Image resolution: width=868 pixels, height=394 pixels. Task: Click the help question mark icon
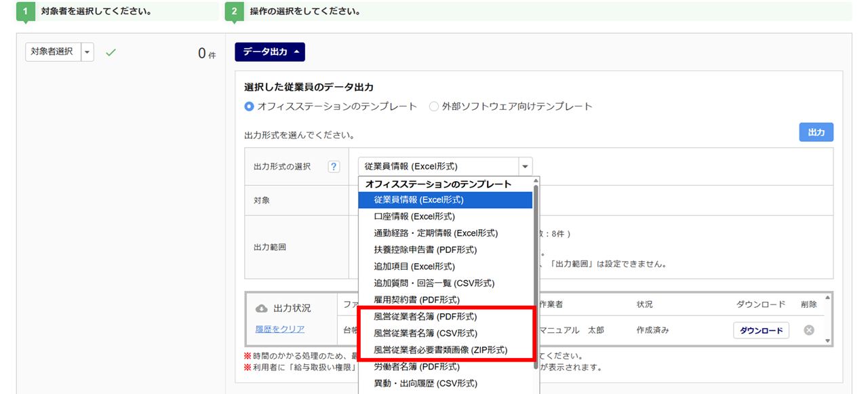[x=334, y=167]
